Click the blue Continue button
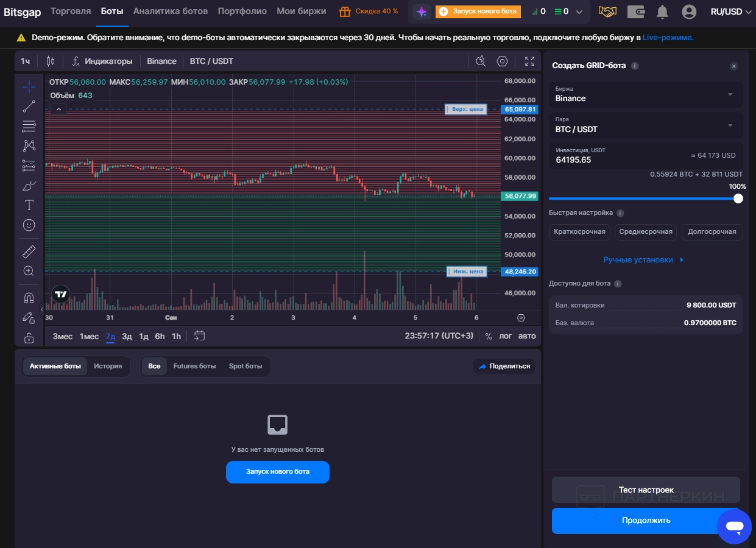The width and height of the screenshot is (756, 548). point(646,521)
